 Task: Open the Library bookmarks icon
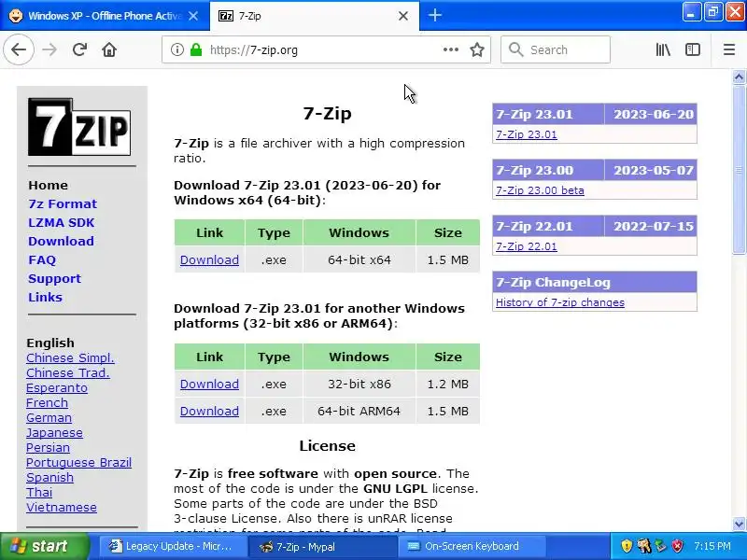(663, 49)
